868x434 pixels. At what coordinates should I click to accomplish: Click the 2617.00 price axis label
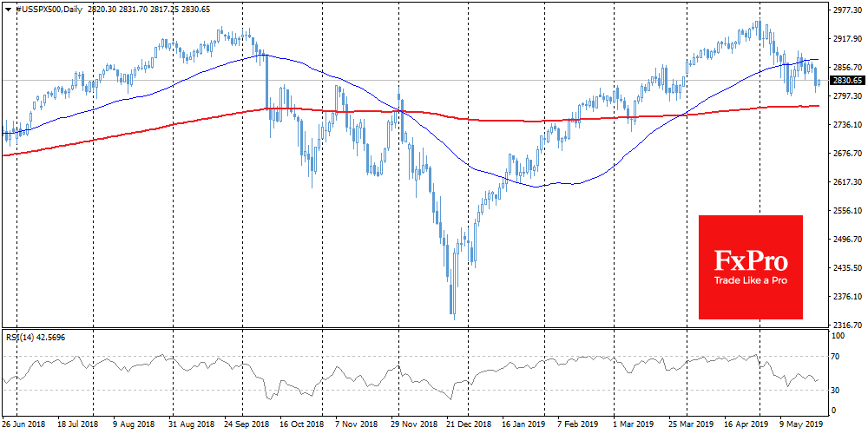pyautogui.click(x=846, y=182)
